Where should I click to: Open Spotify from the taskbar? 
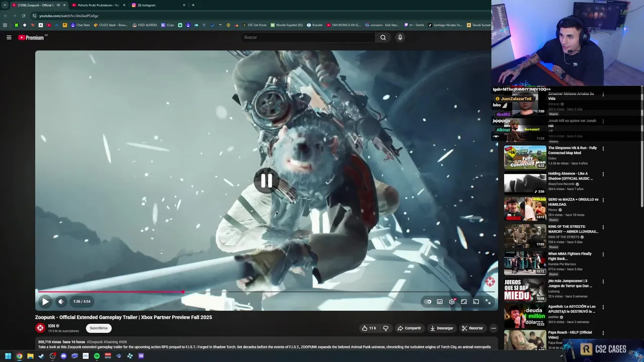[97, 356]
